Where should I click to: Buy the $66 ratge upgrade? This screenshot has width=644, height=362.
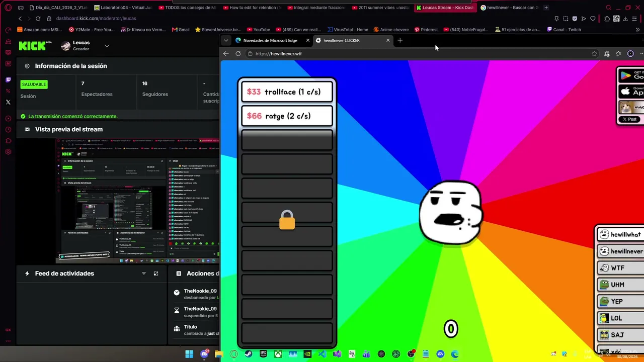287,116
